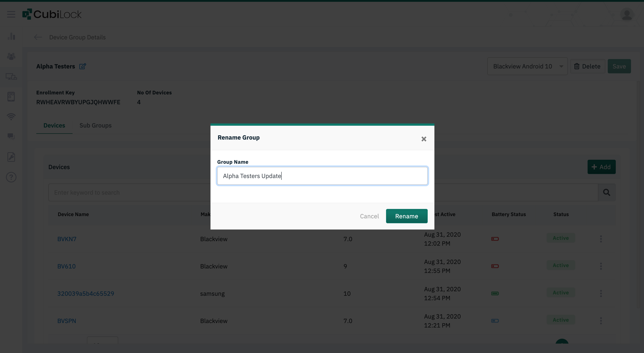Click the back arrow beside Device Group Details
Screen dimensions: 644x353
[38, 37]
